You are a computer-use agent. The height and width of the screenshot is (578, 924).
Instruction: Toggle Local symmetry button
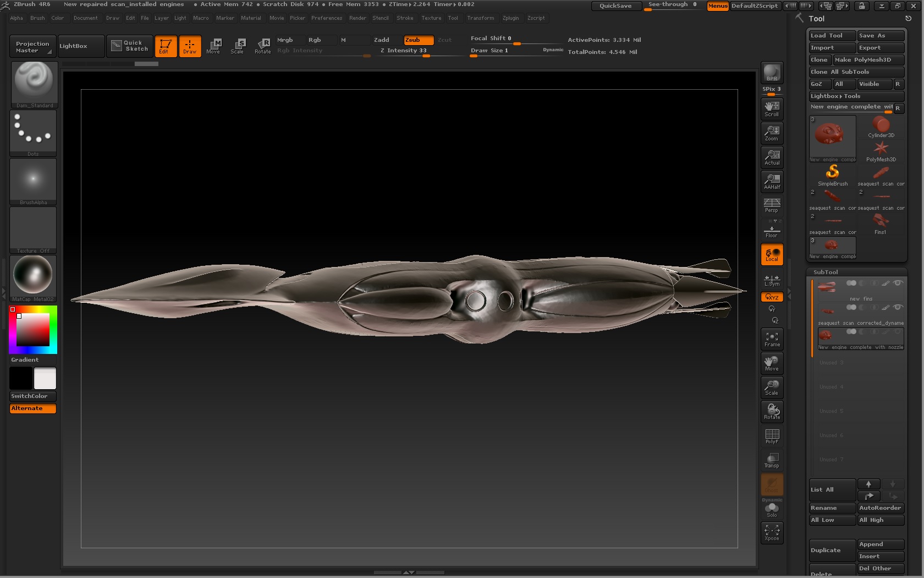772,254
